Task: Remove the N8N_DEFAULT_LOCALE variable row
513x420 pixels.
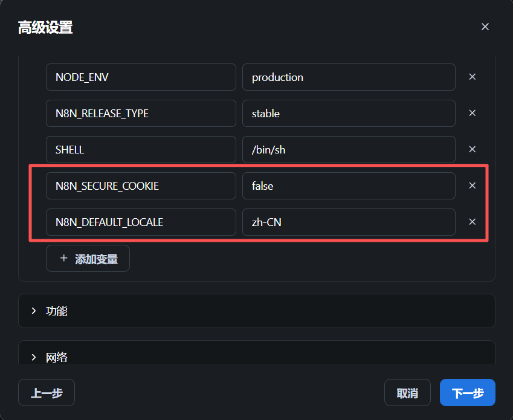Action: (x=472, y=222)
